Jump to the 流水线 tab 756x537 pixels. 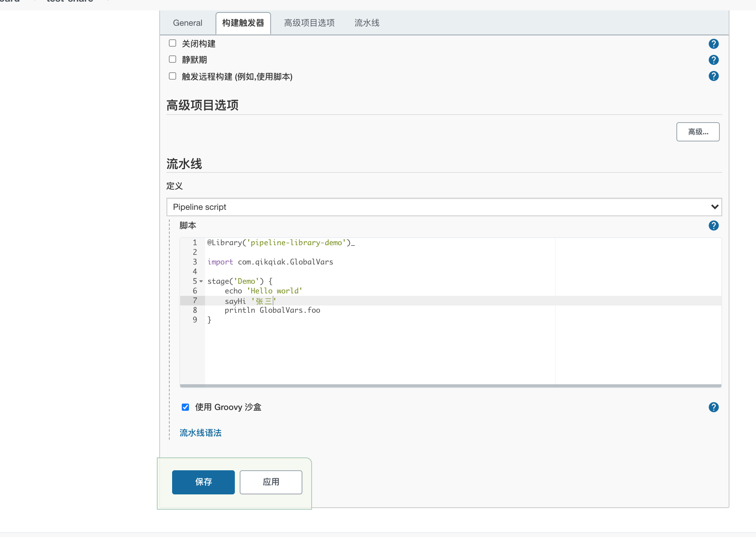pos(367,23)
